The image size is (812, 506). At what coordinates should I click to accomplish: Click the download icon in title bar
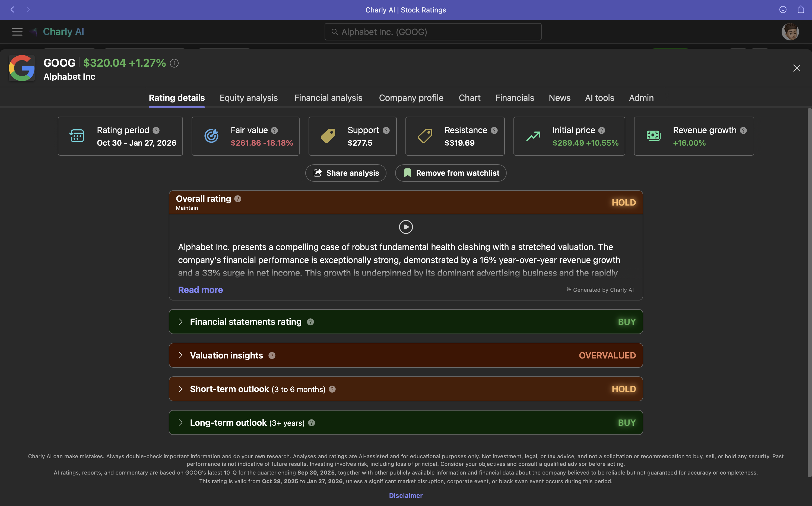point(782,10)
